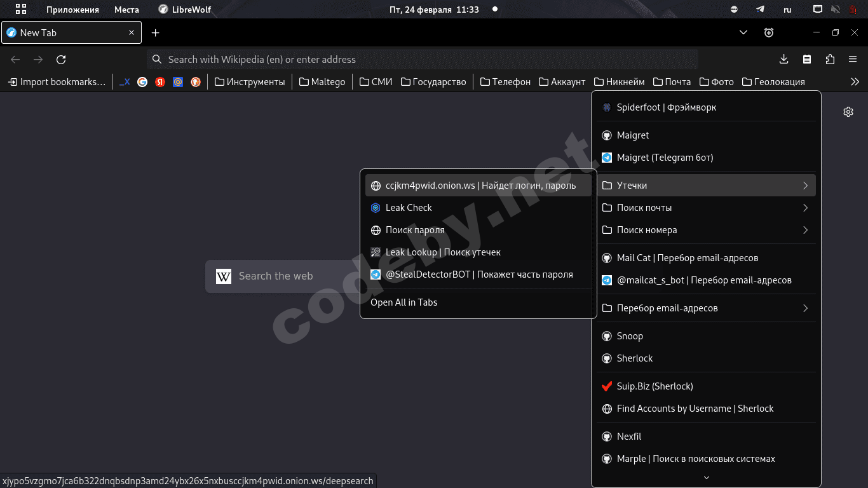Open the Suip.Biz (Sherlock) bookmark
The height and width of the screenshot is (488, 868).
point(706,386)
